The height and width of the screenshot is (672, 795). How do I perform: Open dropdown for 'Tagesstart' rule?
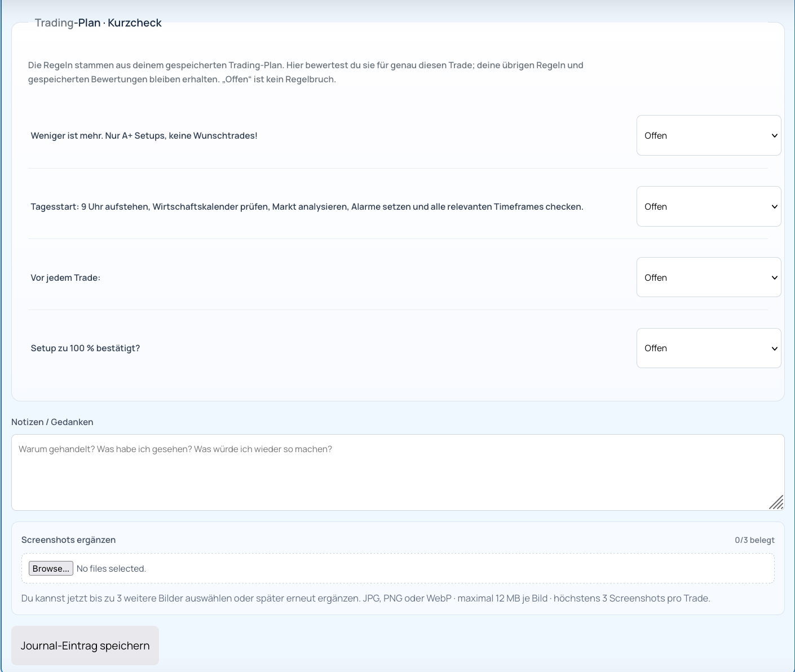click(x=709, y=206)
